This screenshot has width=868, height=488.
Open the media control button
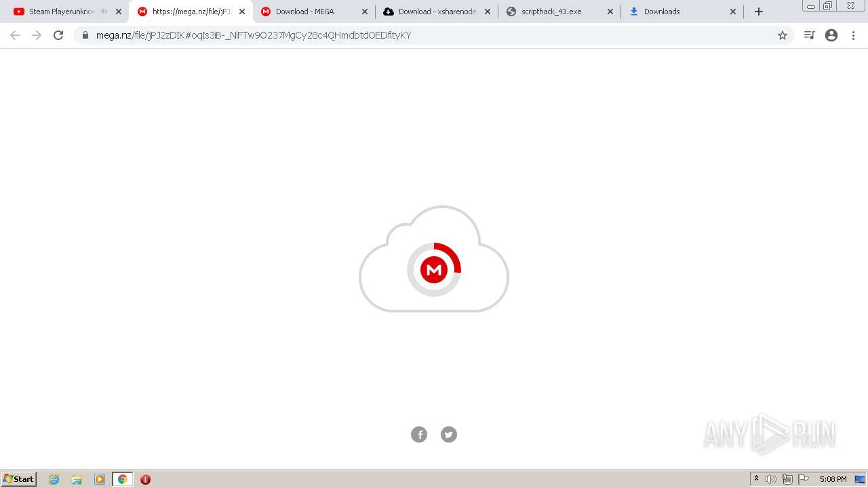[x=809, y=35]
